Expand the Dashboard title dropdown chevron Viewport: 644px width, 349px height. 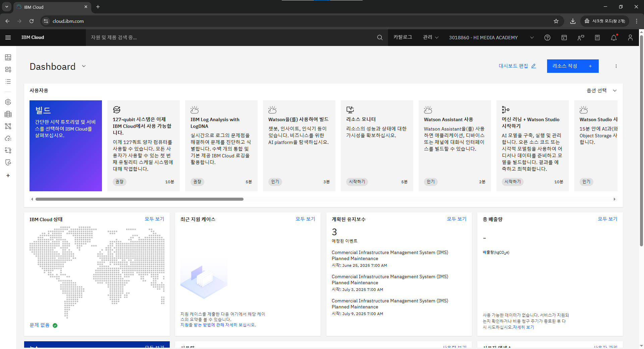[84, 66]
